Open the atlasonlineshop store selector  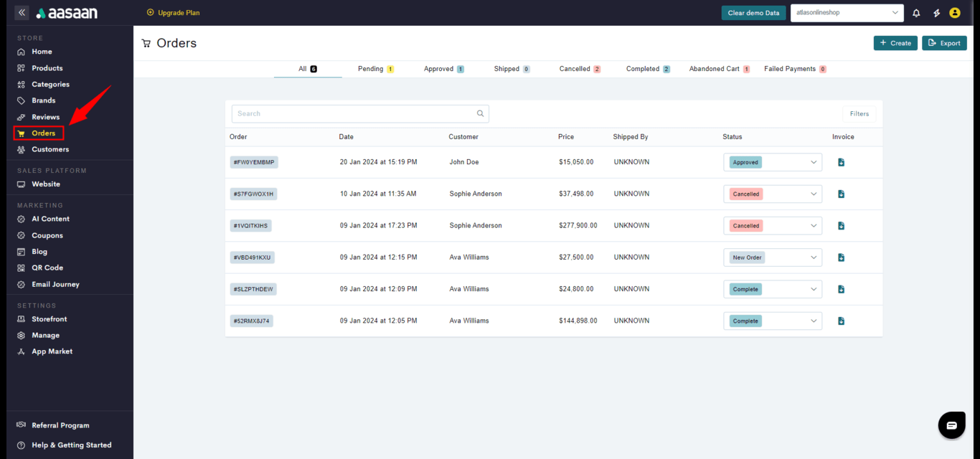[x=847, y=13]
